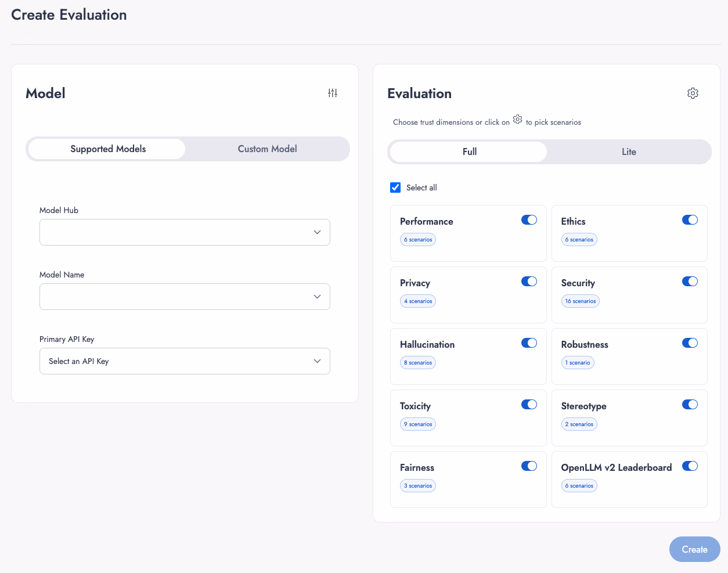The width and height of the screenshot is (728, 573).
Task: Uncheck the Select all checkbox
Action: tap(395, 187)
